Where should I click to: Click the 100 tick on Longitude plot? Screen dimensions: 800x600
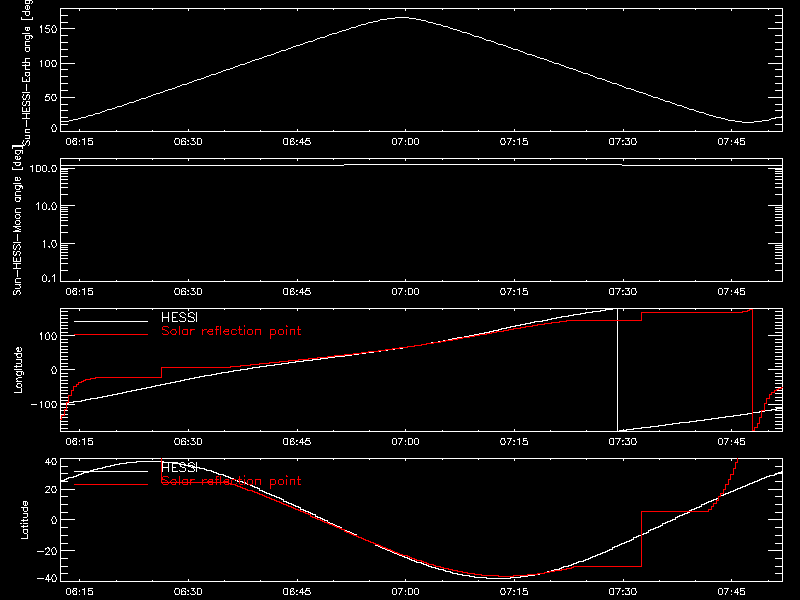(x=50, y=336)
